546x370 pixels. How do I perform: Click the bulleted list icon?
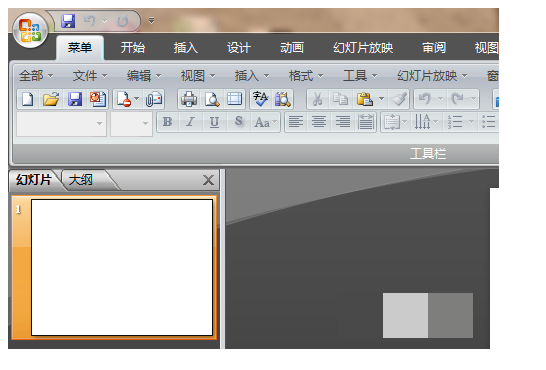tap(489, 122)
